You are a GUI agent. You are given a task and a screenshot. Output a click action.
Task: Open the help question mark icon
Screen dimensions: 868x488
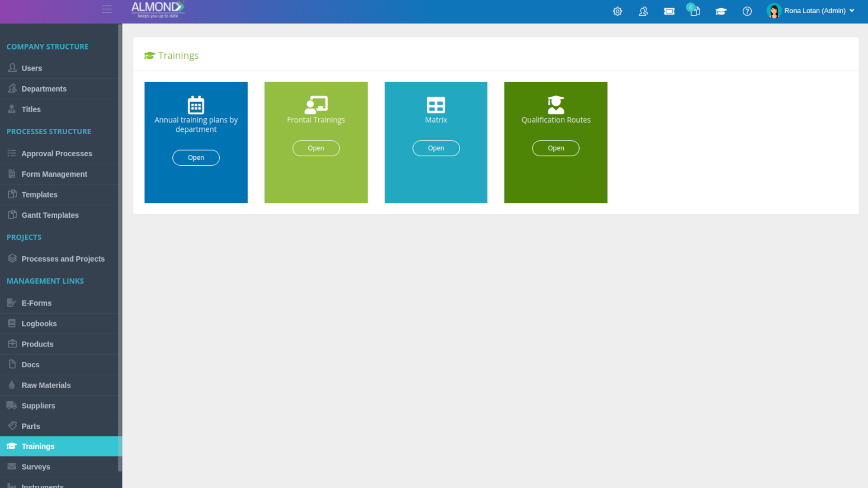point(747,11)
